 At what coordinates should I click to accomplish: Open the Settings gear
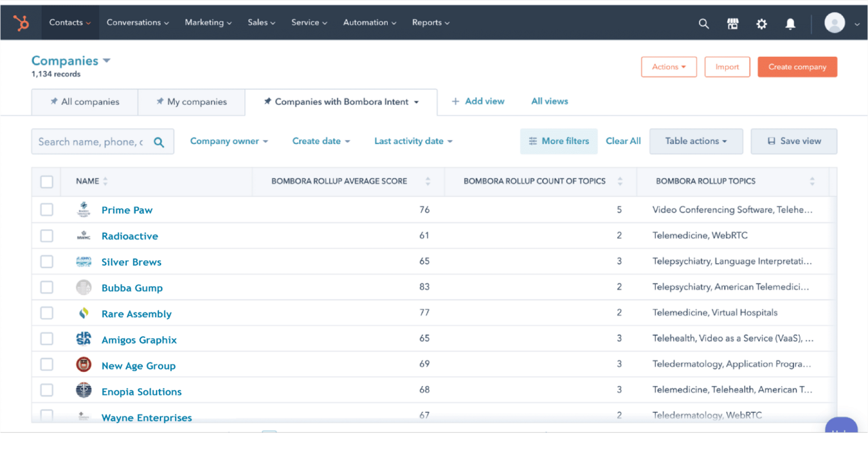[x=762, y=24]
